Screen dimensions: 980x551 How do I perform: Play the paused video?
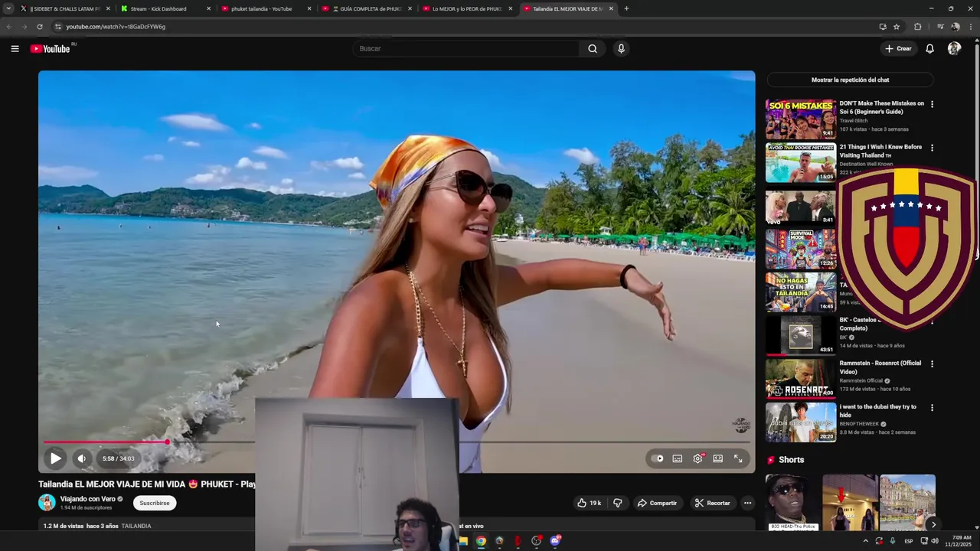(55, 458)
